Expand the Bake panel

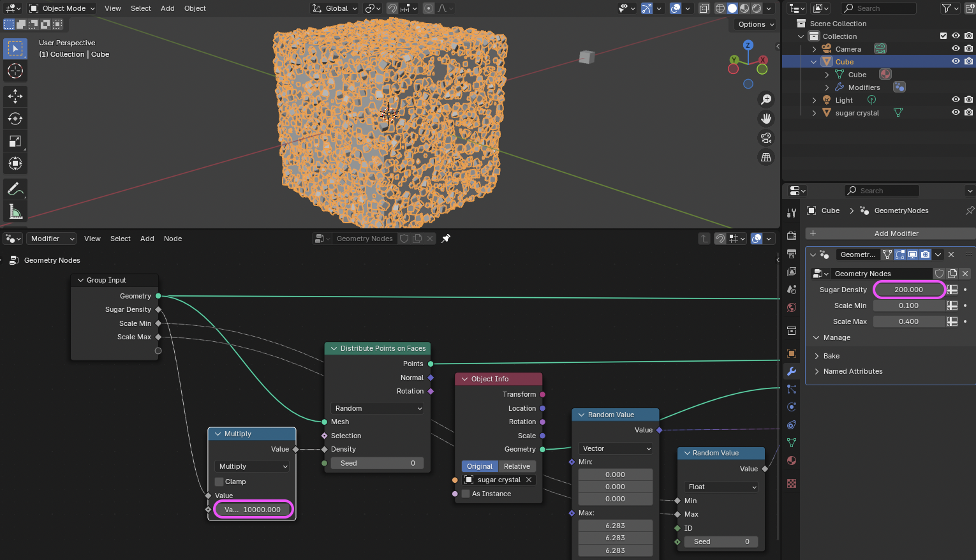(x=831, y=356)
